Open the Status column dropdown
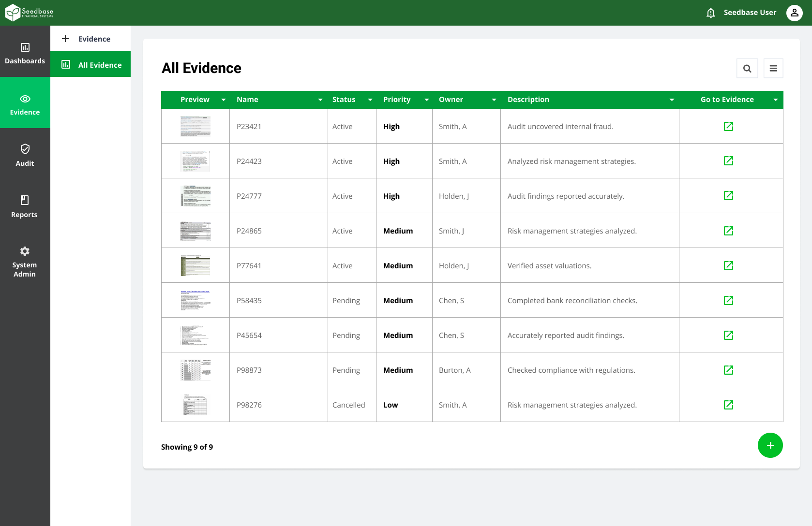This screenshot has height=526, width=812. (x=370, y=100)
